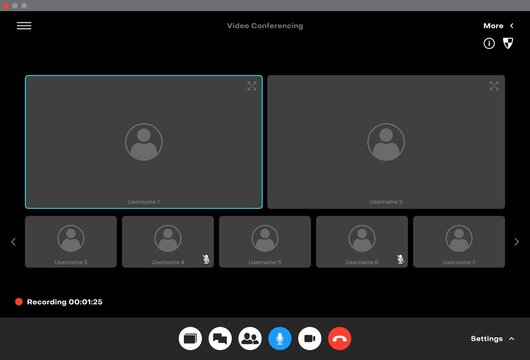Collapse the More panel chevron

coord(512,26)
